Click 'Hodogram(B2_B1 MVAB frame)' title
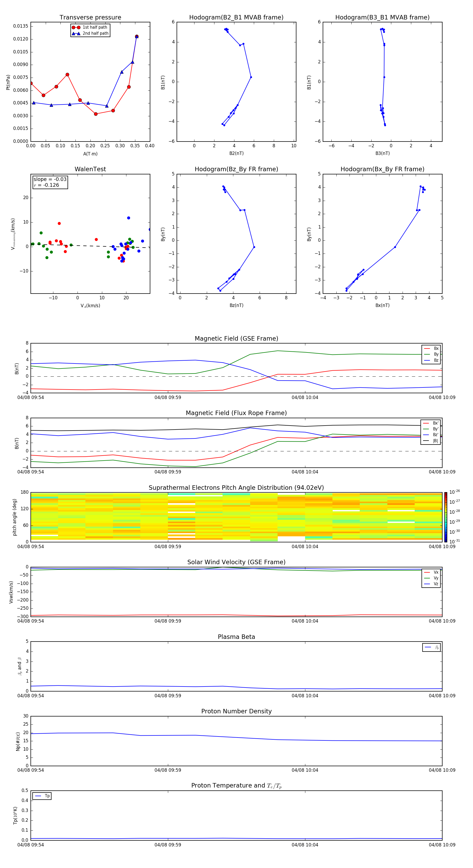This screenshot has height=868, width=473. tap(236, 18)
